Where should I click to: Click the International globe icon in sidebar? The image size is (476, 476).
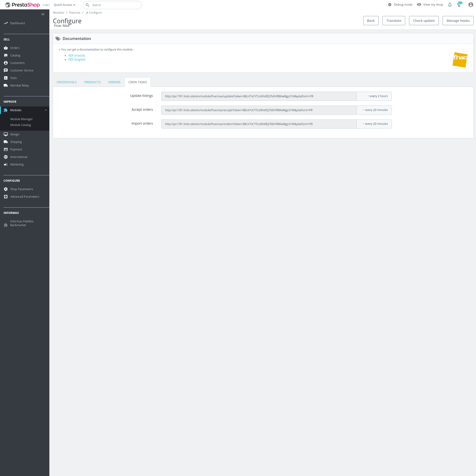pyautogui.click(x=6, y=157)
